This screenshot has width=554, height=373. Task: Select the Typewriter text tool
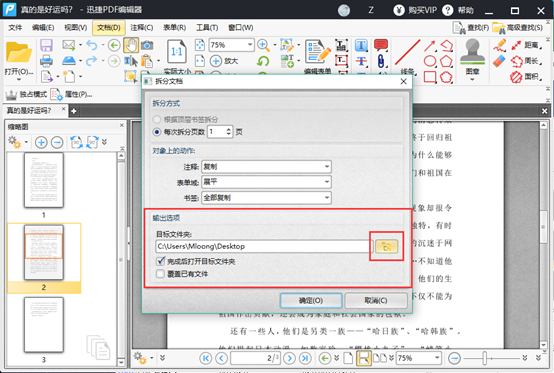[x=361, y=46]
